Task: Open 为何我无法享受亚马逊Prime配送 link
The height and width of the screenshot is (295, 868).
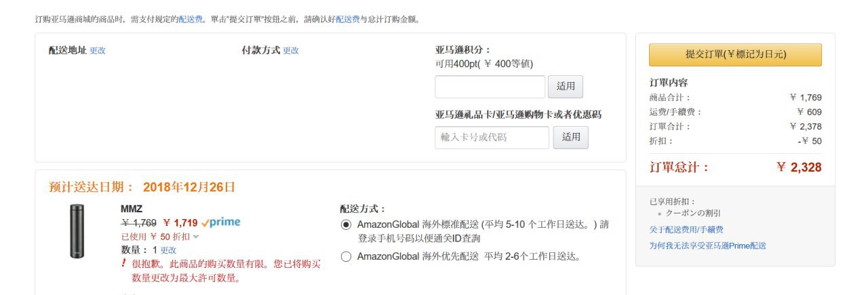Action: coord(707,245)
